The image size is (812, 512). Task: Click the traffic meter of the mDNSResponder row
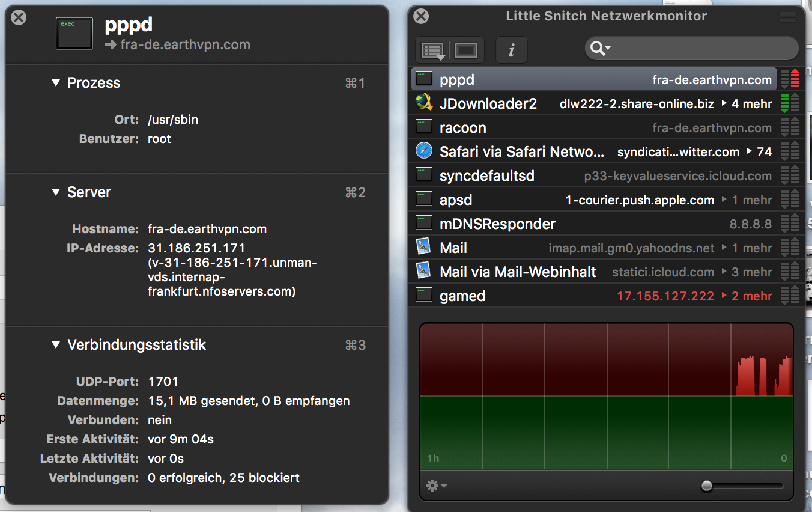click(790, 223)
